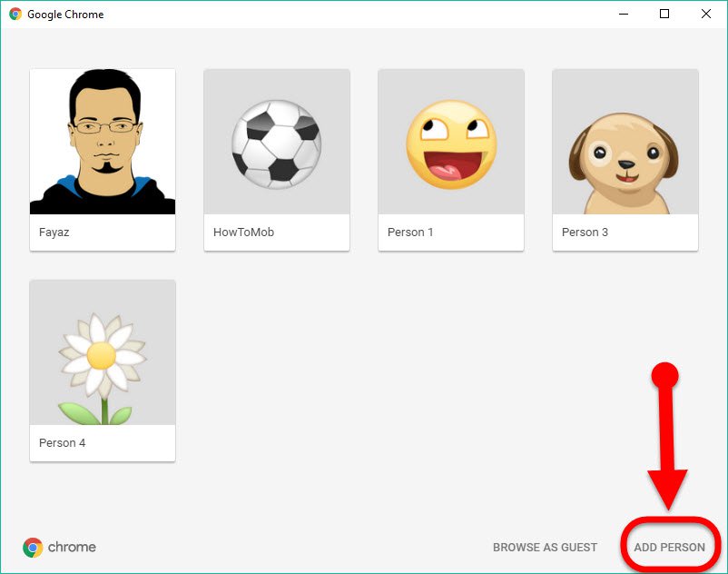The image size is (728, 574).
Task: Click Browse as Guest button
Action: coord(545,548)
